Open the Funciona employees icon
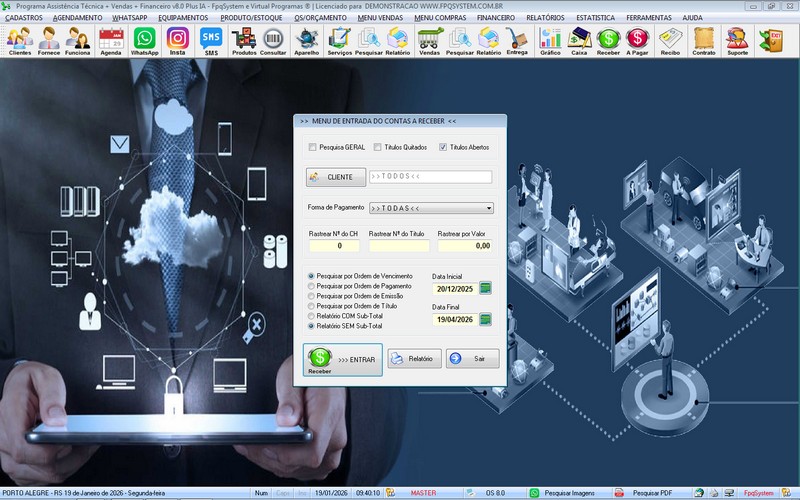The image size is (800, 500). [78, 41]
